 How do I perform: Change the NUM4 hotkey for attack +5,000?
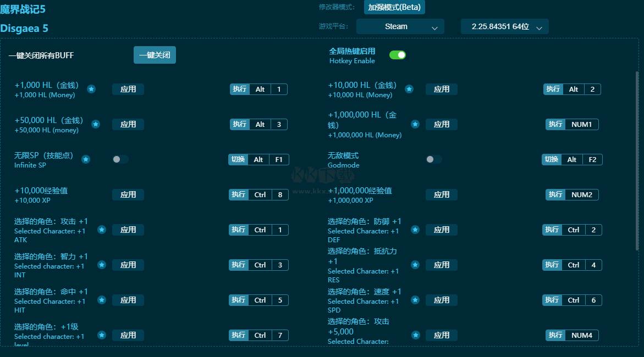pyautogui.click(x=572, y=335)
